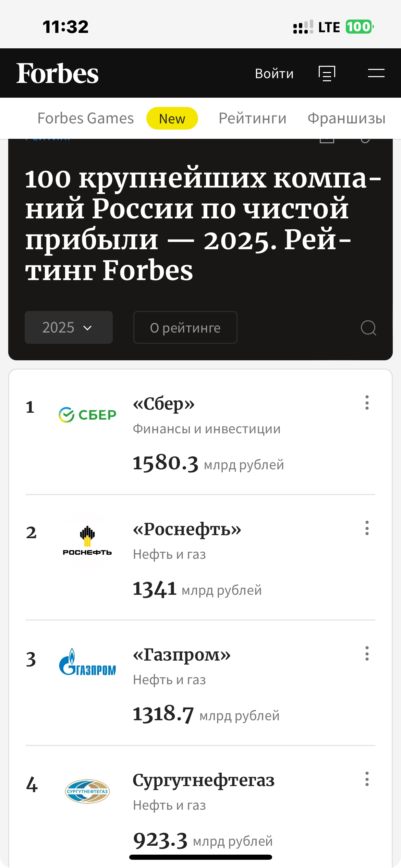Tap the Forbes logo

pos(58,73)
